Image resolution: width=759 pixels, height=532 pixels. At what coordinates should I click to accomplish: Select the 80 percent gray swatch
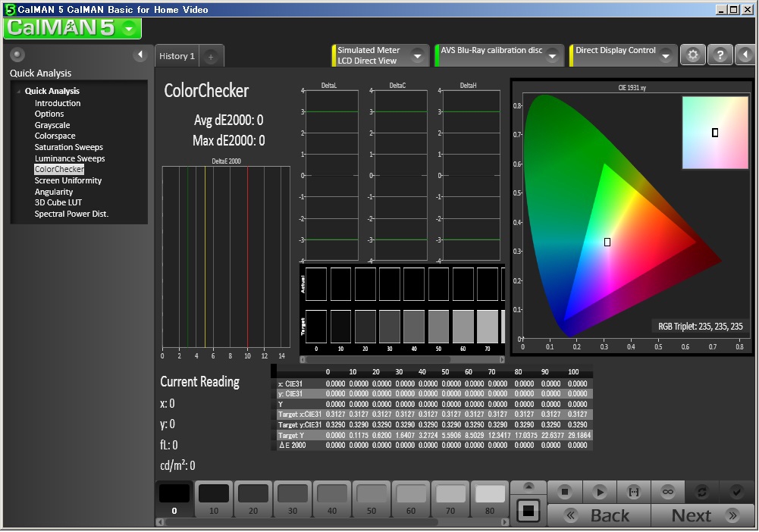click(490, 499)
